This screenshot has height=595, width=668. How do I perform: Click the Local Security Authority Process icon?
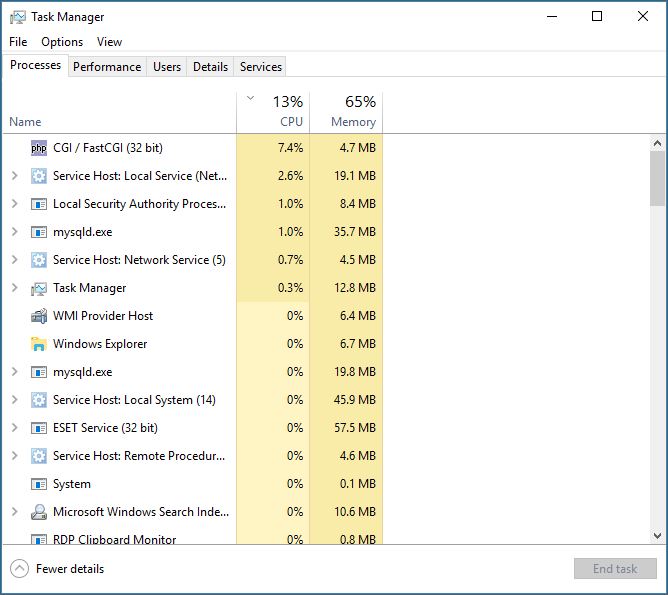point(39,204)
